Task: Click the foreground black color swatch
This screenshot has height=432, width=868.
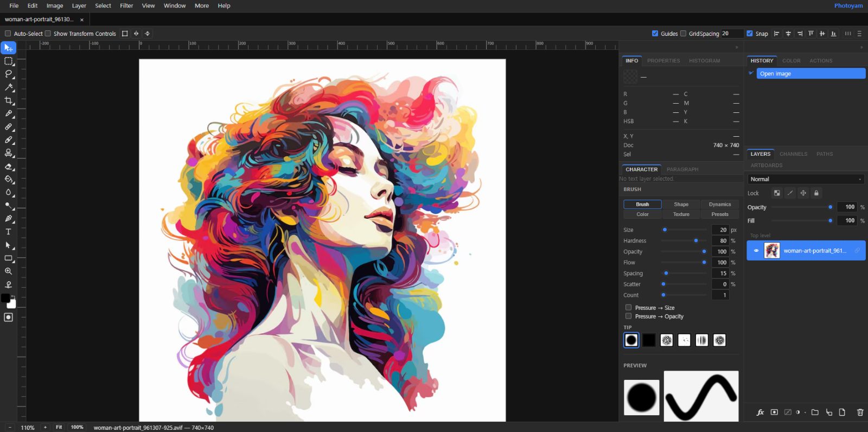Action: (5, 298)
